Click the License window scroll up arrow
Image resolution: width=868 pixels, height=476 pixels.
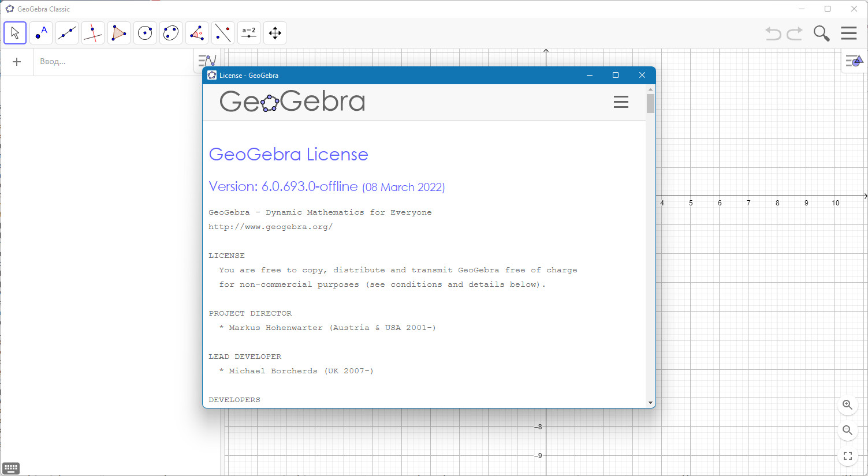[x=650, y=89]
